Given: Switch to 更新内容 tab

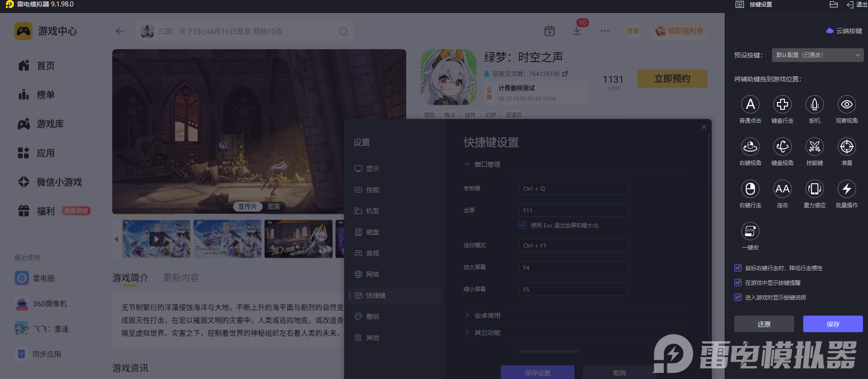Looking at the screenshot, I should pyautogui.click(x=181, y=278).
